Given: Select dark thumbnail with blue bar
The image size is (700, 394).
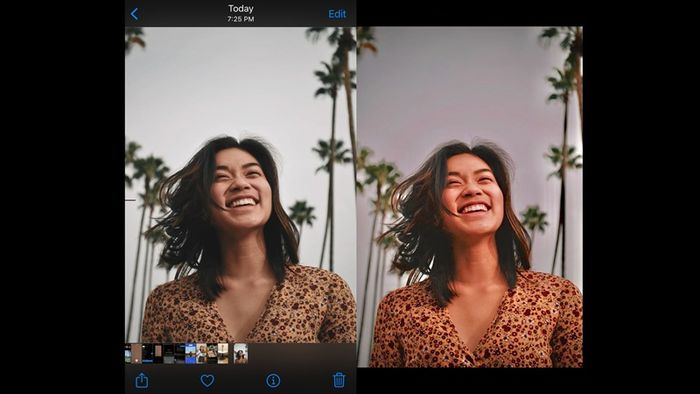Looking at the screenshot, I should (x=147, y=353).
